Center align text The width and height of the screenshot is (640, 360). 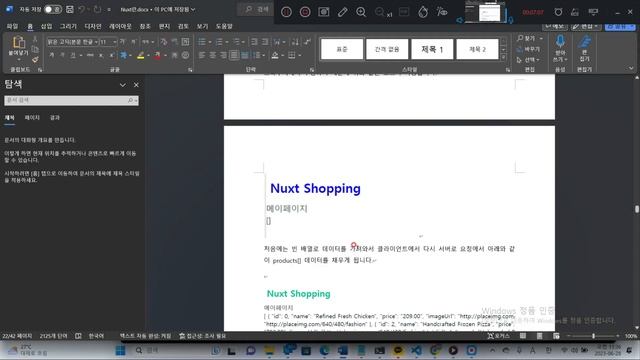(213, 55)
